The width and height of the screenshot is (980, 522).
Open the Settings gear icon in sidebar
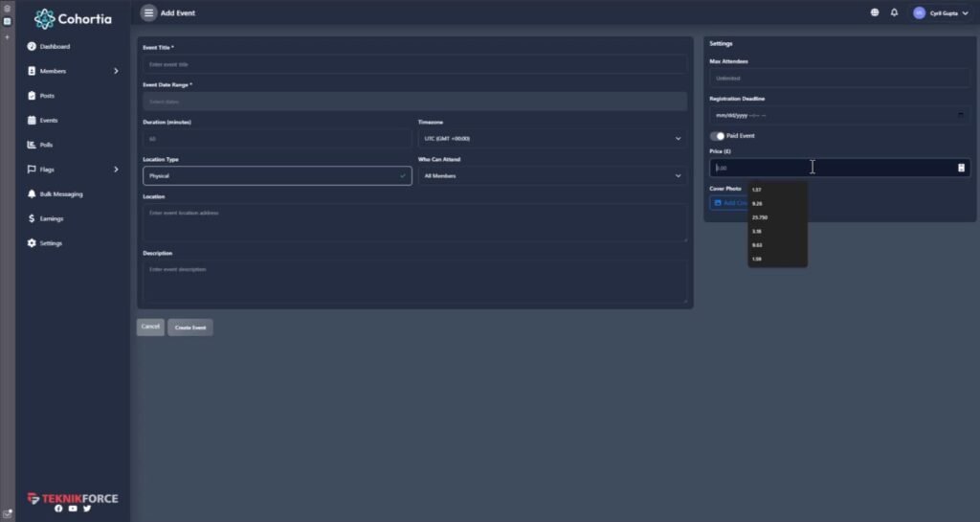point(32,243)
